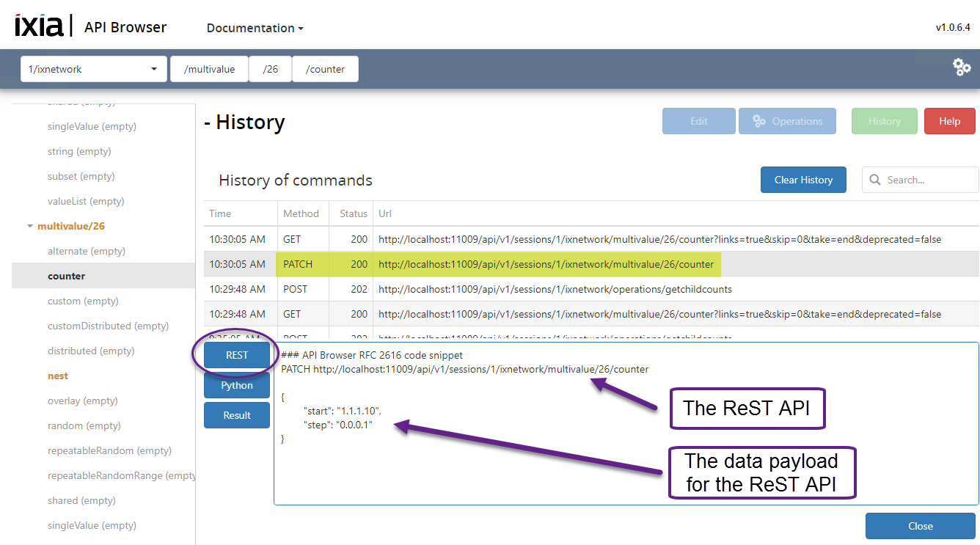Switch to the REST snippet view
980x545 pixels.
coord(237,355)
